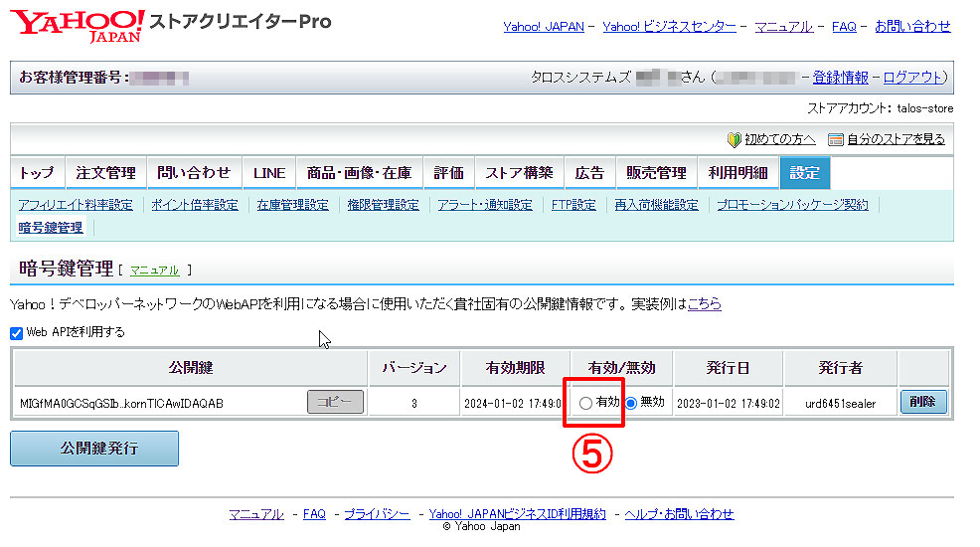Viewport: 980px width, 547px height.
Task: Toggle the Web APIを利用する checkbox
Action: pos(17,333)
